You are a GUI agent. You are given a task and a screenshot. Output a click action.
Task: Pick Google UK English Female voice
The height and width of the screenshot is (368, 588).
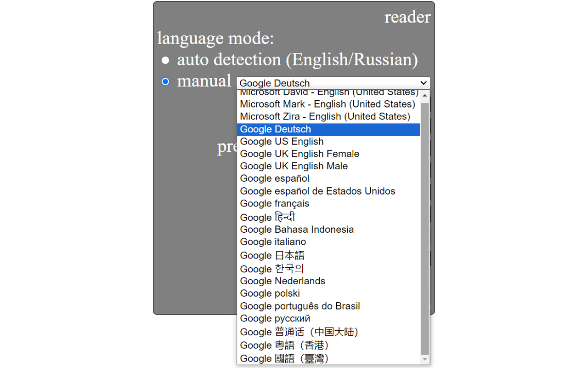point(328,154)
